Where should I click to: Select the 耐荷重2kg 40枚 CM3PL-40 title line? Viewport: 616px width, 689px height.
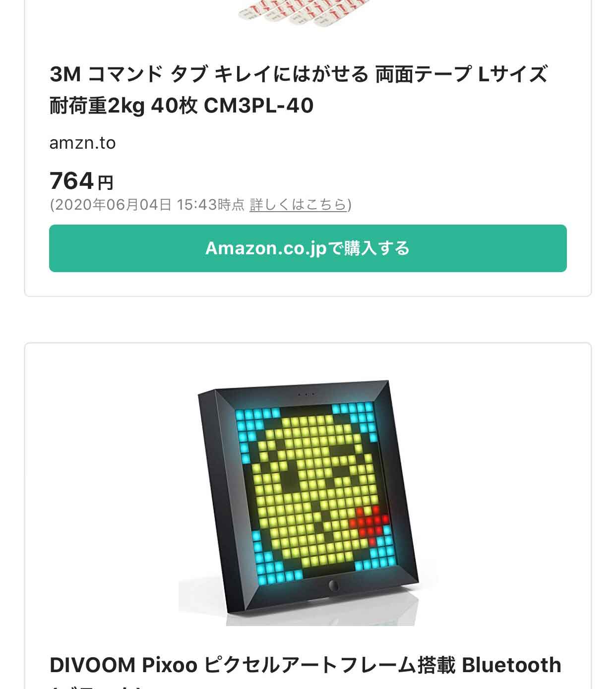182,106
